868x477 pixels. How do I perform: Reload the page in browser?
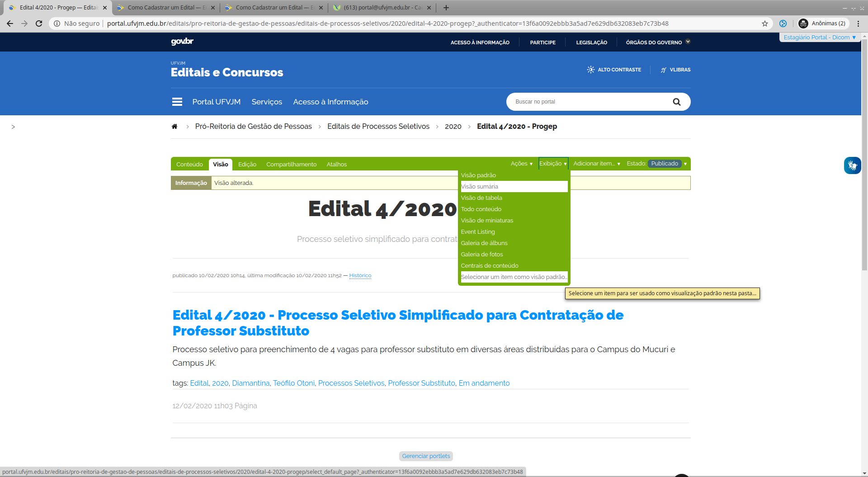39,24
